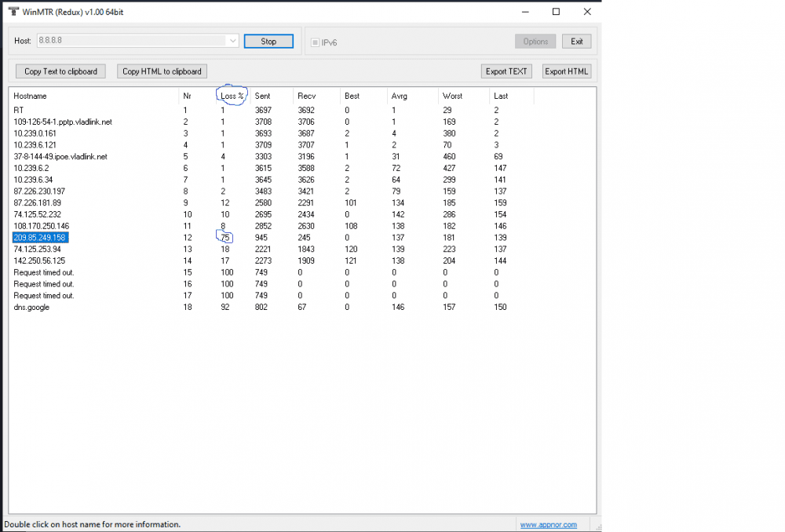Minimize the WinMTR window
Screen dimensions: 785x532
[x=524, y=12]
